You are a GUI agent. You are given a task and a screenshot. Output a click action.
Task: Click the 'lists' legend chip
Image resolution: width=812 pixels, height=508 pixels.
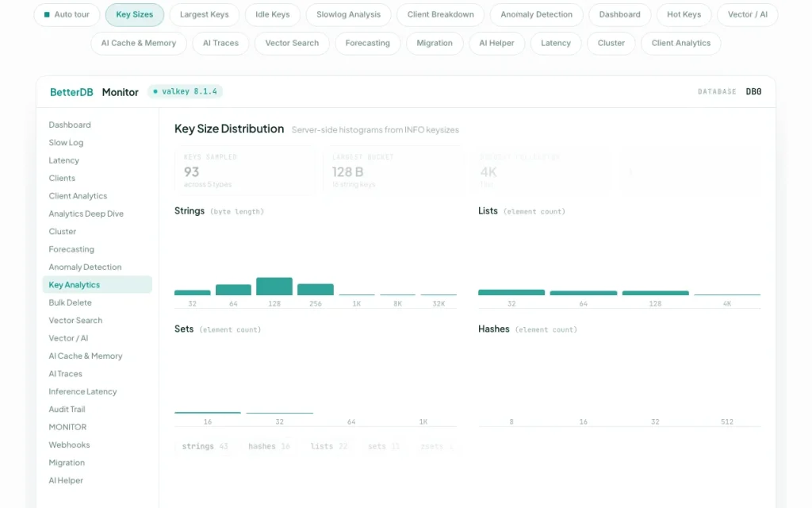(329, 446)
